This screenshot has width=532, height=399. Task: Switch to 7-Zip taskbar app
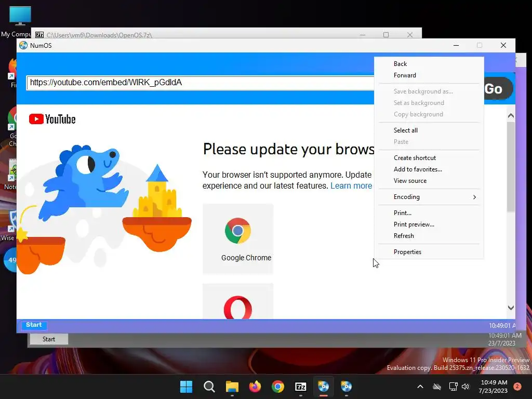tap(301, 387)
